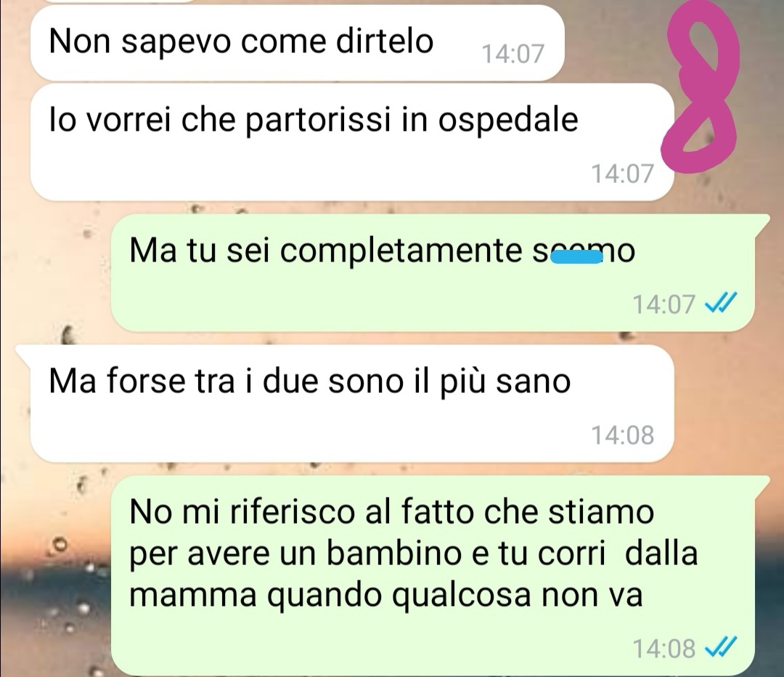Click the blue double-check read receipt at 14:08
The height and width of the screenshot is (677, 784).
(721, 648)
